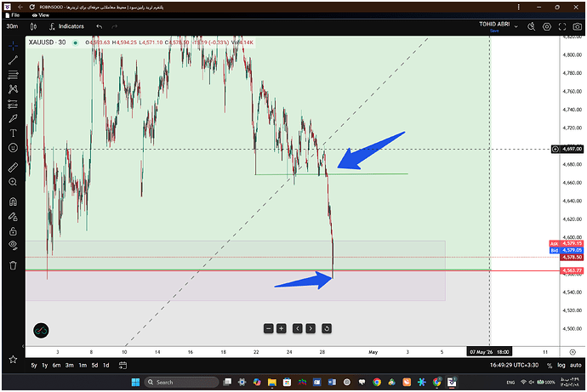Open the candlestick chart style selector
This screenshot has width=587, height=392.
point(33,26)
